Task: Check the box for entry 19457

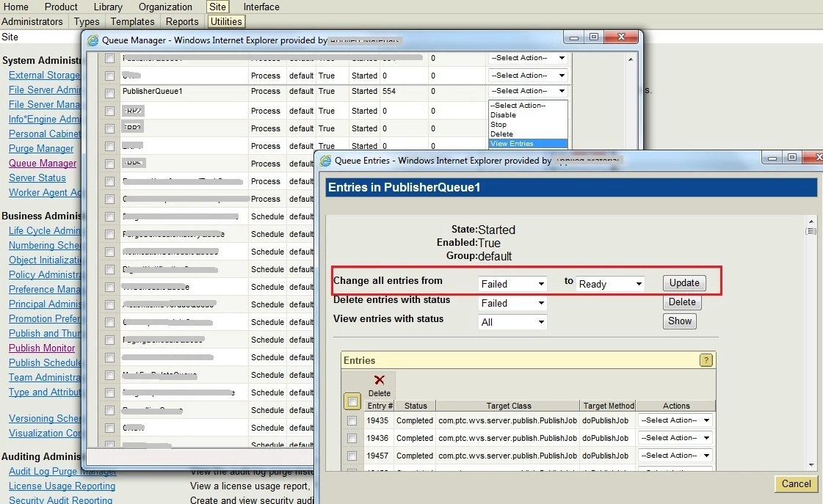Action: [352, 456]
